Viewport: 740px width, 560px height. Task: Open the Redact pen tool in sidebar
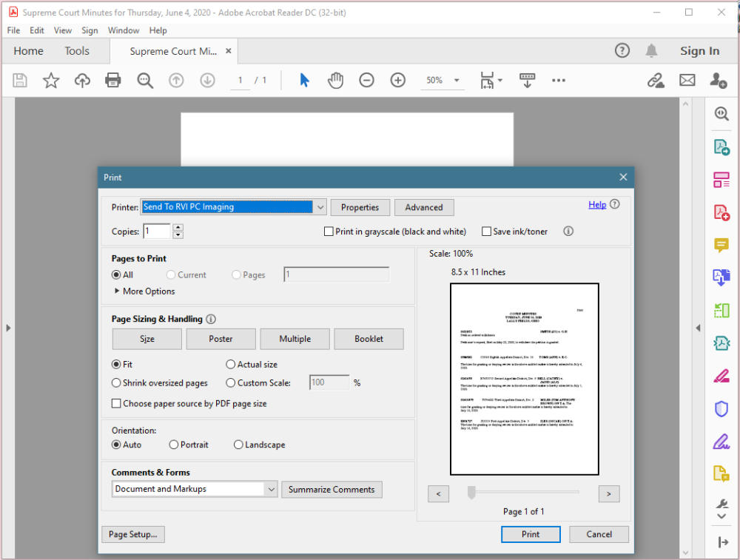point(721,376)
